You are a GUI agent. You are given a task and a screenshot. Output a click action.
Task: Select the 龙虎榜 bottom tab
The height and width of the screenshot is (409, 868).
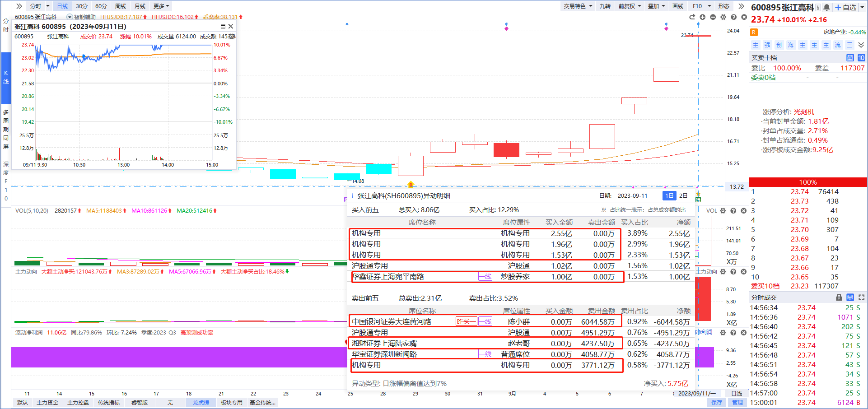pyautogui.click(x=201, y=402)
